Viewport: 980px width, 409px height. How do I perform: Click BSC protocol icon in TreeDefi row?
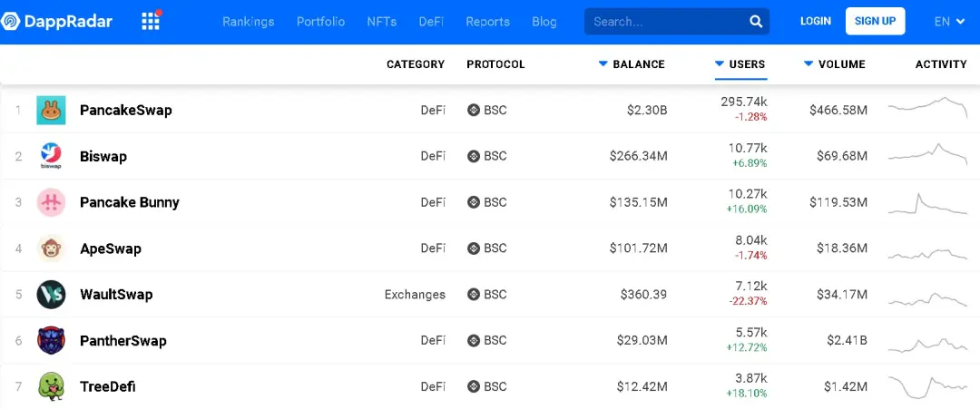[474, 386]
